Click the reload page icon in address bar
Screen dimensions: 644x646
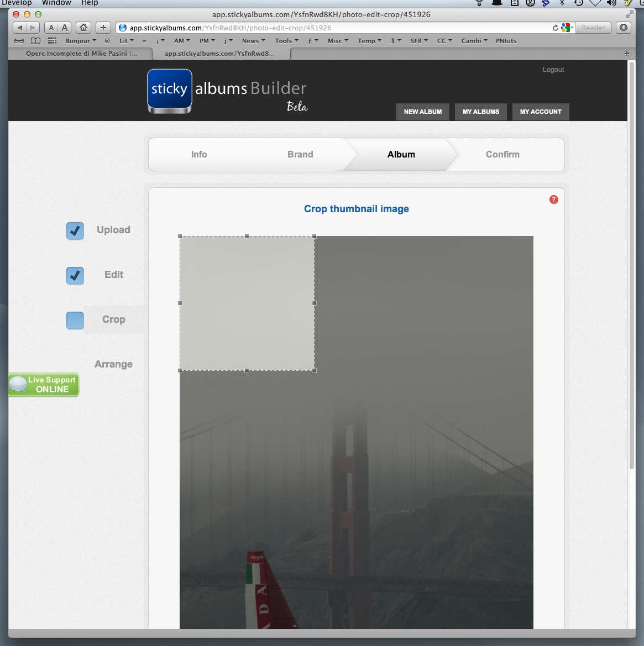point(556,28)
